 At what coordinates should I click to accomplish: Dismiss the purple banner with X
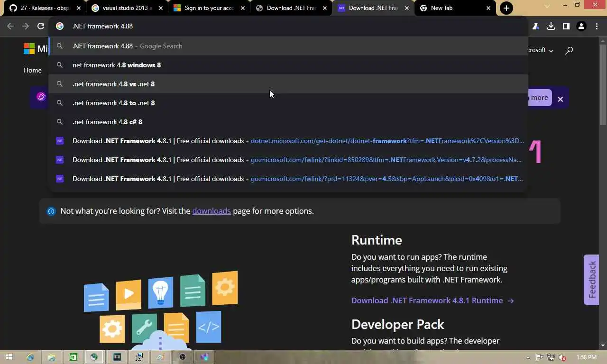(561, 99)
